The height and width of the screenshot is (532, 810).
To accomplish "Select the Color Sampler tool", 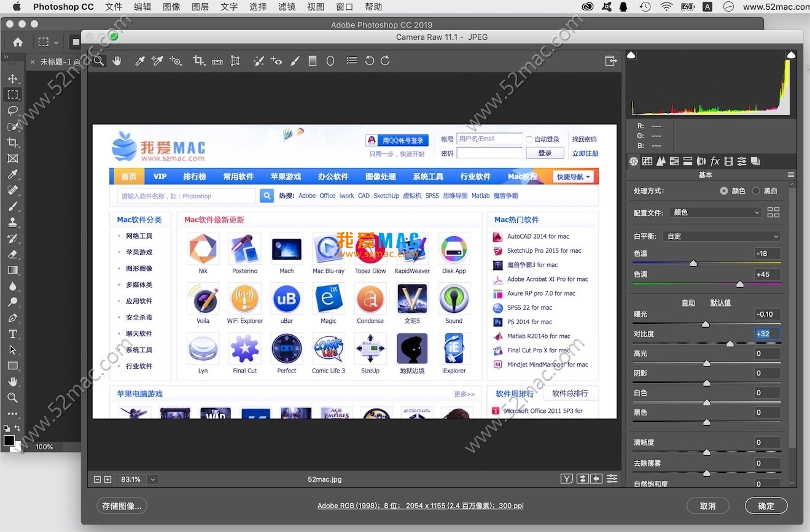I will (x=157, y=61).
